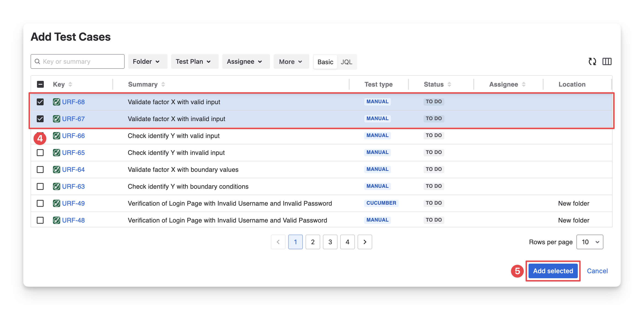Uncheck the URF-68 checkbox

tap(40, 102)
